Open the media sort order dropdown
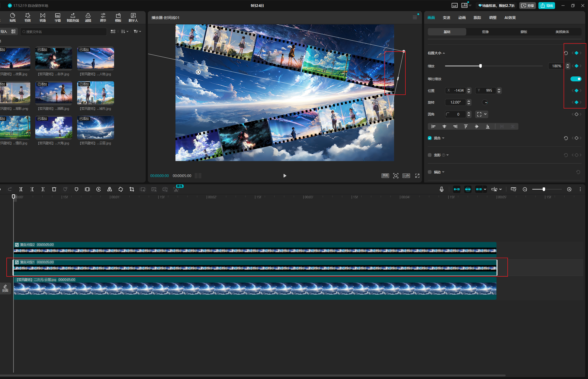Viewport: 588px width, 379px height. [x=125, y=32]
